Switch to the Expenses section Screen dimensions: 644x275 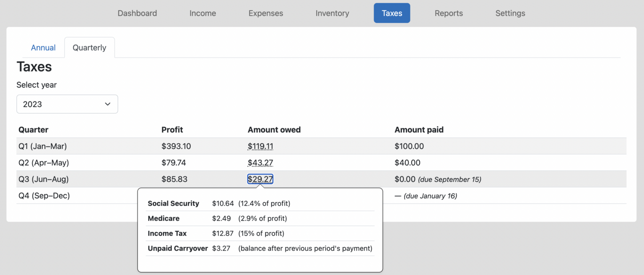(x=265, y=13)
